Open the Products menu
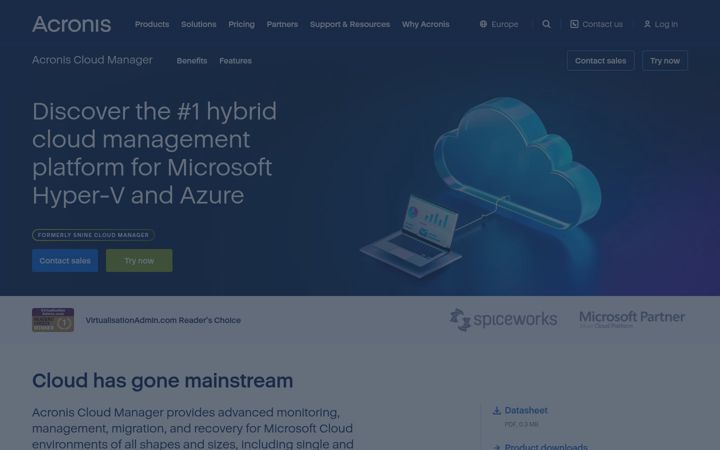 [152, 24]
